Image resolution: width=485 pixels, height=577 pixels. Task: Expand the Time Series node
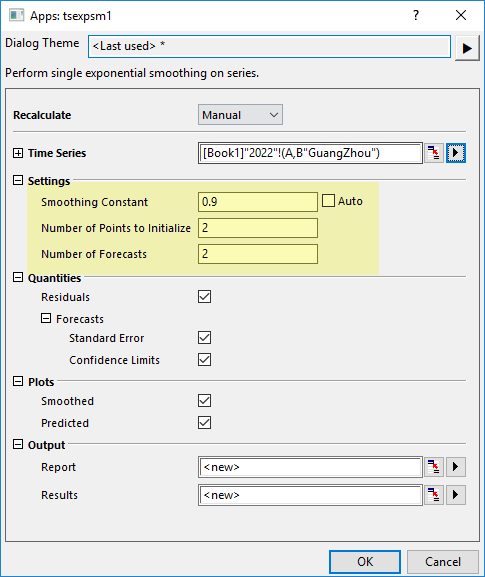pyautogui.click(x=18, y=153)
